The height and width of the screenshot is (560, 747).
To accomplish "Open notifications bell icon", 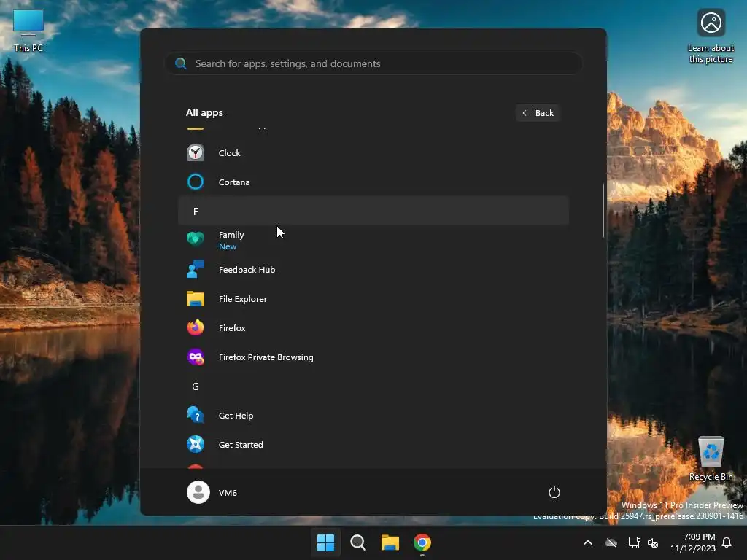I will [727, 542].
